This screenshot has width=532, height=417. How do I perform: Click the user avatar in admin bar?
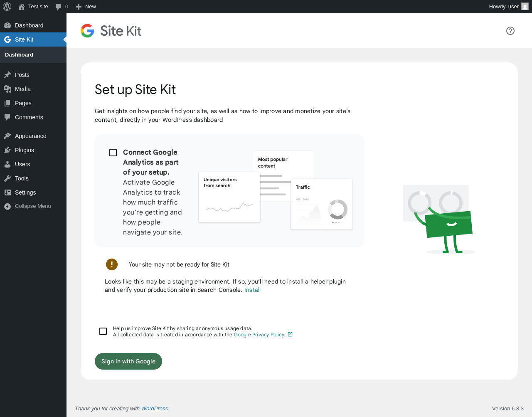click(525, 7)
